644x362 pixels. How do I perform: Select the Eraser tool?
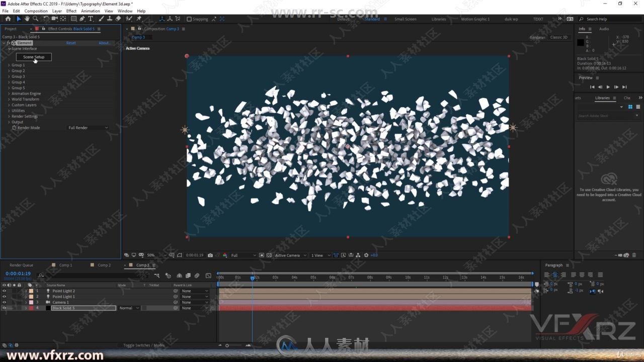pyautogui.click(x=118, y=19)
